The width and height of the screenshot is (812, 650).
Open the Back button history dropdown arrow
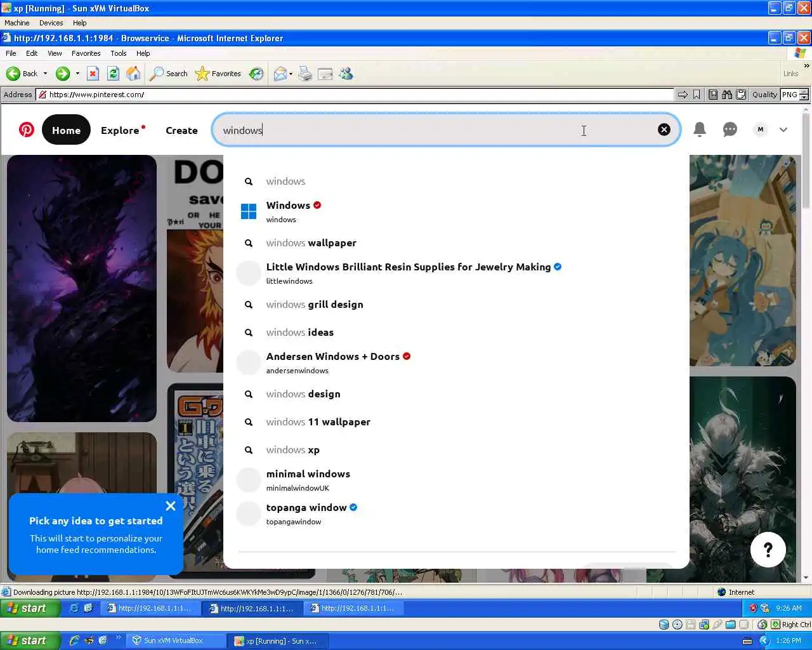[45, 74]
